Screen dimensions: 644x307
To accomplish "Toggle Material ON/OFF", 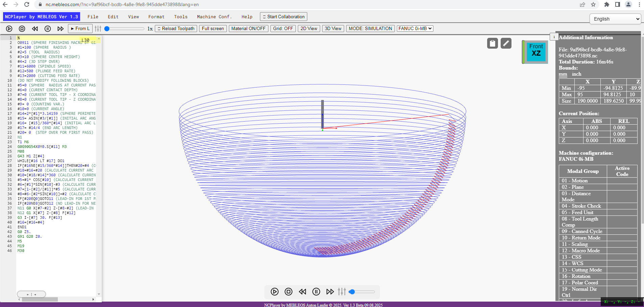I will 248,28.
